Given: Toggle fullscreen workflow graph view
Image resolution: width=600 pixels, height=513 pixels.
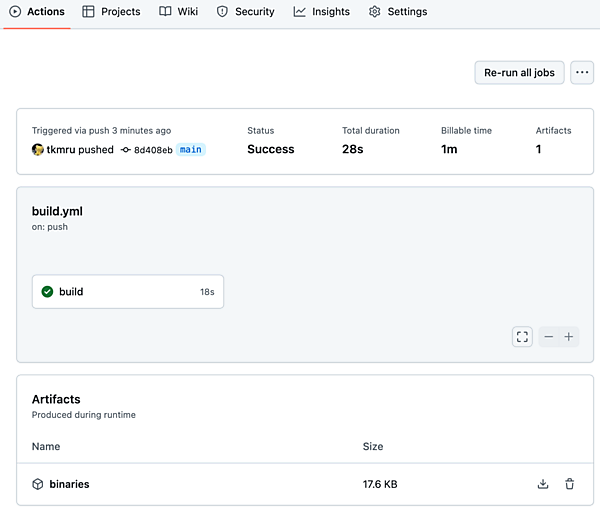Looking at the screenshot, I should point(522,337).
